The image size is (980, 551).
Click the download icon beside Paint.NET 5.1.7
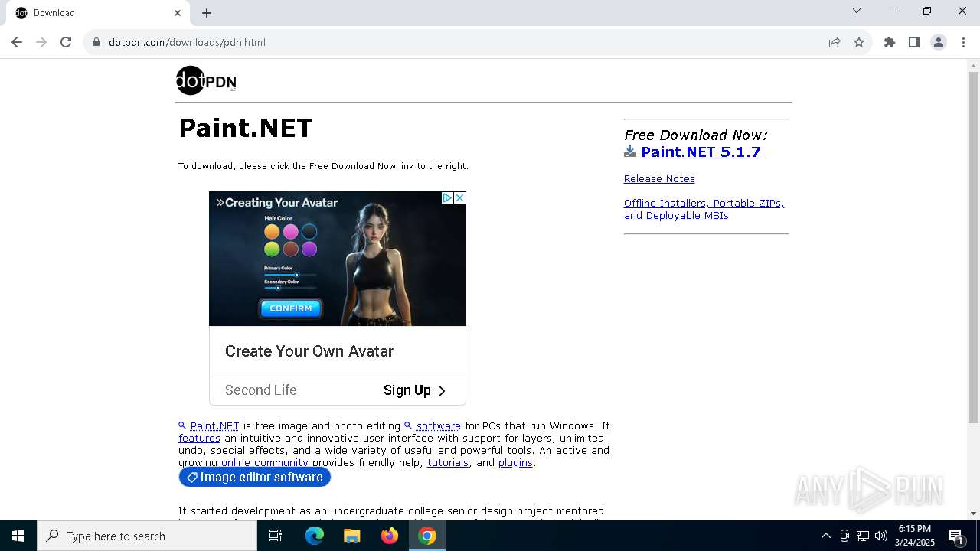pyautogui.click(x=630, y=152)
